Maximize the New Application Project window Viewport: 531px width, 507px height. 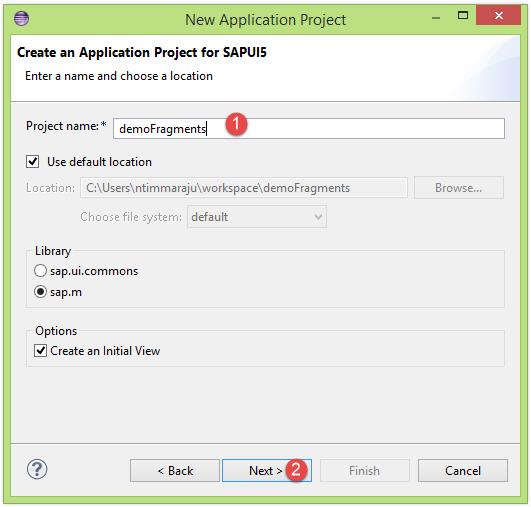click(x=463, y=15)
